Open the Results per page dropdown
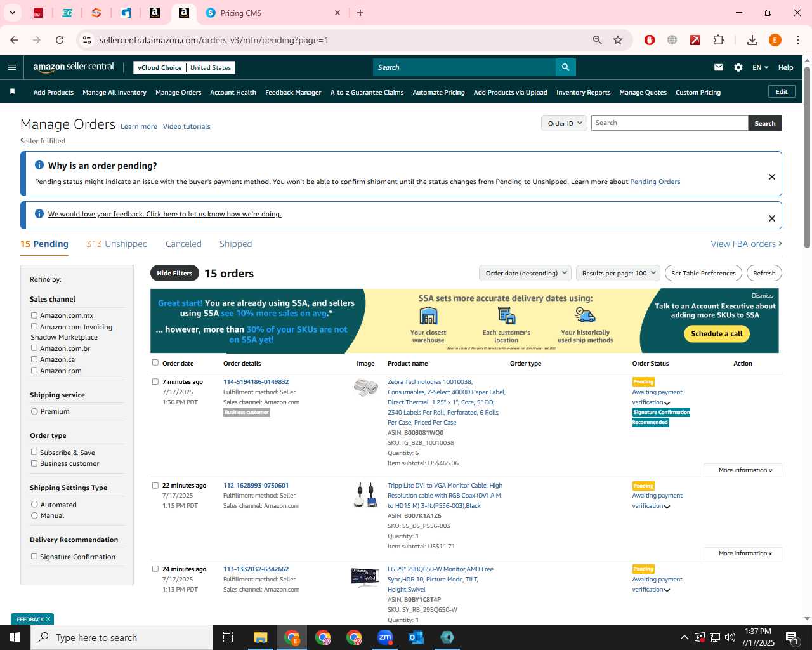The image size is (812, 650). tap(618, 274)
